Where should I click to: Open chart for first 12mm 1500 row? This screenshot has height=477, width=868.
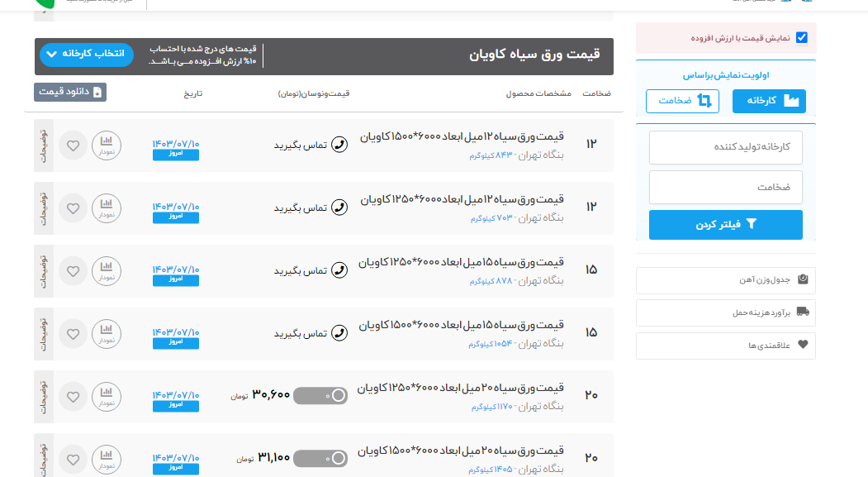106,145
